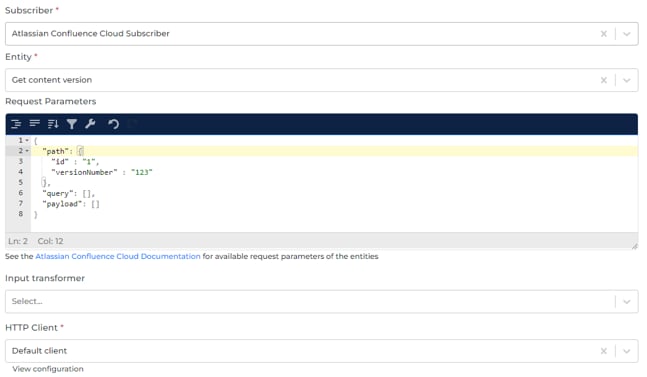Click the "versionNumber" key in editor

[x=84, y=172]
